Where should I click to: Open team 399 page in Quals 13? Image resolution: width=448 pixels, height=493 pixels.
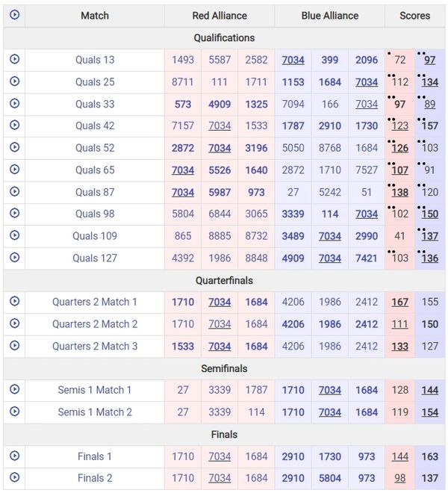pos(330,60)
